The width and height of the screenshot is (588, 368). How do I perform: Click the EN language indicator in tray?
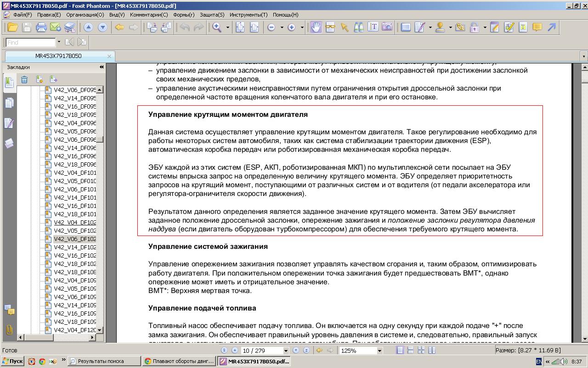pos(539,362)
